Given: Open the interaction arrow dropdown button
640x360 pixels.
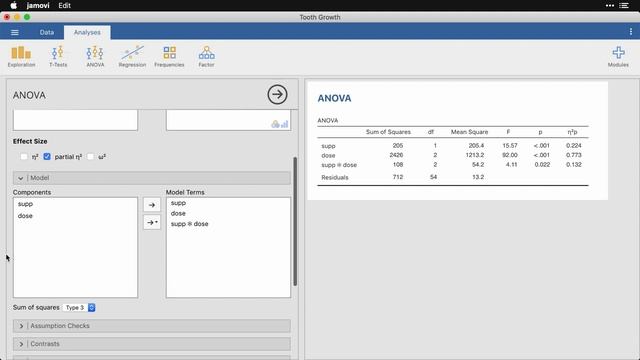Looking at the screenshot, I should [x=152, y=222].
